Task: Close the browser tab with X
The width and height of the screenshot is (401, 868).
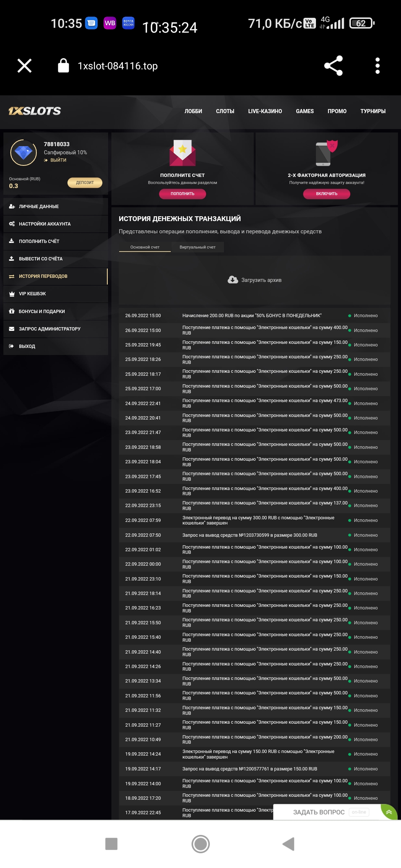Action: (25, 66)
